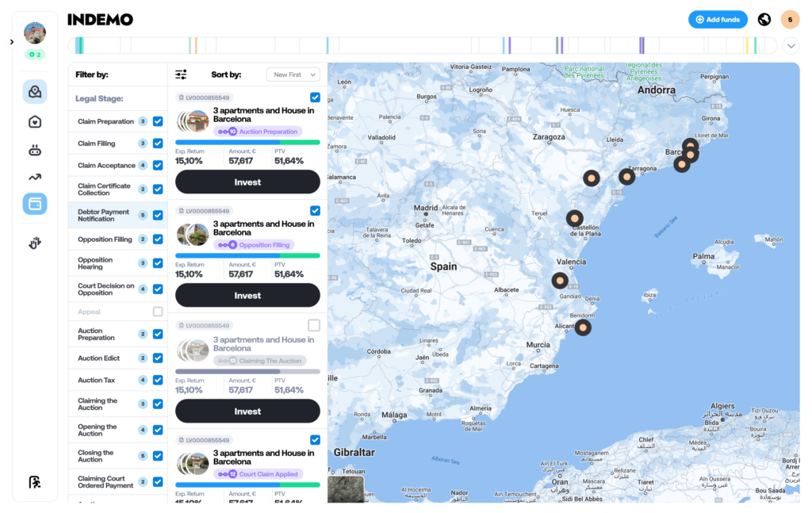
Task: Select the Opposition Filling stage row
Action: click(x=105, y=239)
